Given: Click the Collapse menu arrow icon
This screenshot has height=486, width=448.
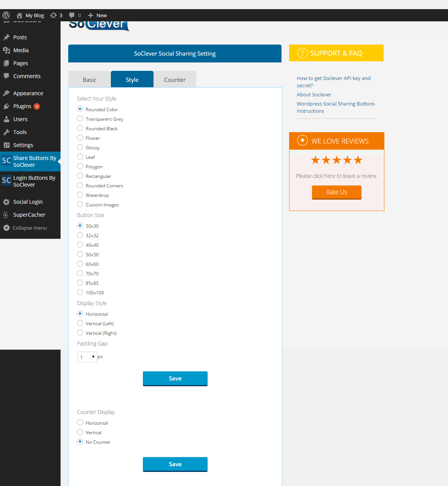Looking at the screenshot, I should [x=6, y=228].
